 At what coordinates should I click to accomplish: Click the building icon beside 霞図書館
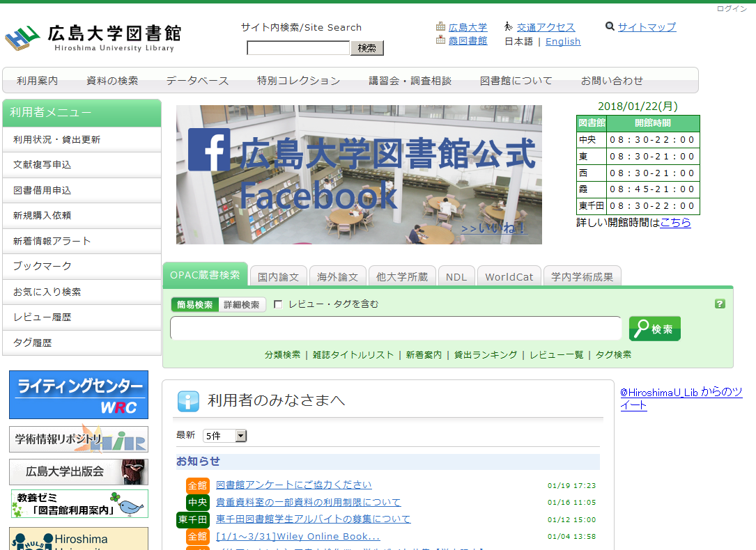tap(440, 40)
